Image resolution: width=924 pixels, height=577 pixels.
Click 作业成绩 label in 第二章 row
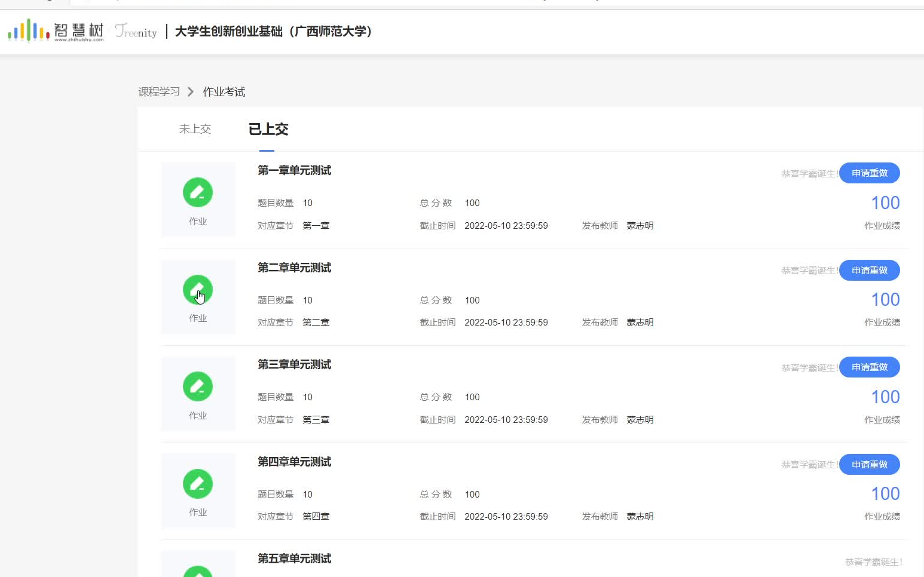coord(882,323)
